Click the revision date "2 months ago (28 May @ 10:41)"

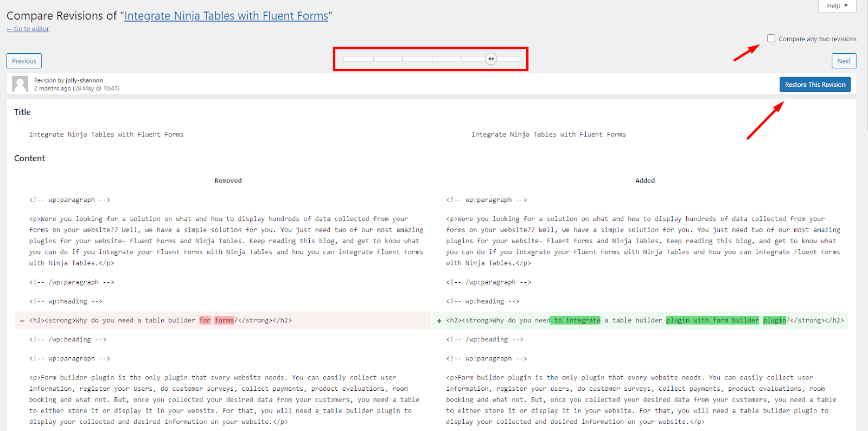point(76,88)
